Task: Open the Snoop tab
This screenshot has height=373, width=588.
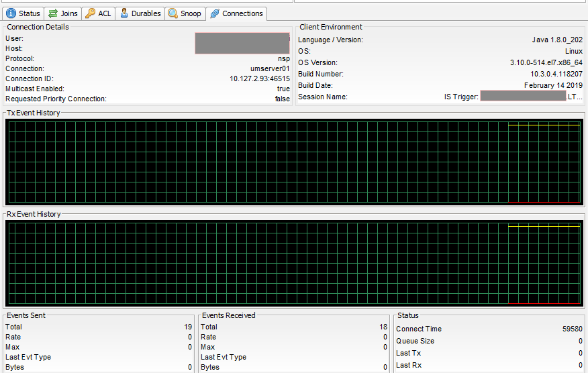Action: coord(185,13)
